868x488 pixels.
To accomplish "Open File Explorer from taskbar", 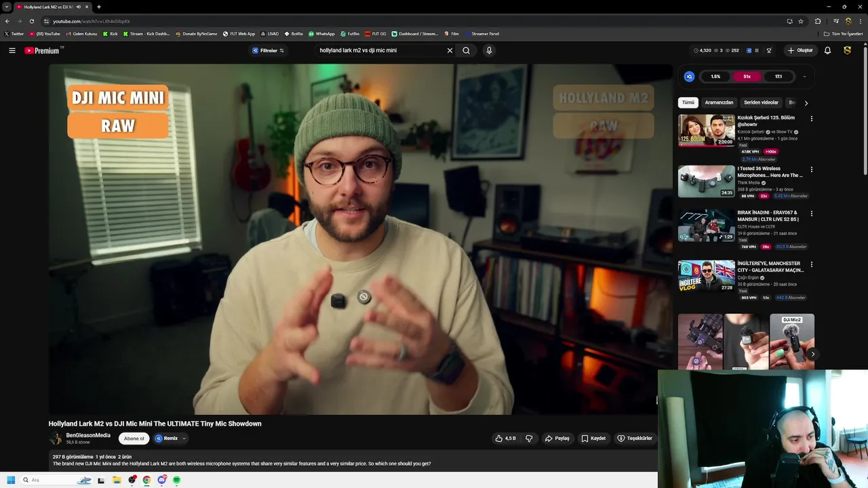I will click(x=117, y=480).
